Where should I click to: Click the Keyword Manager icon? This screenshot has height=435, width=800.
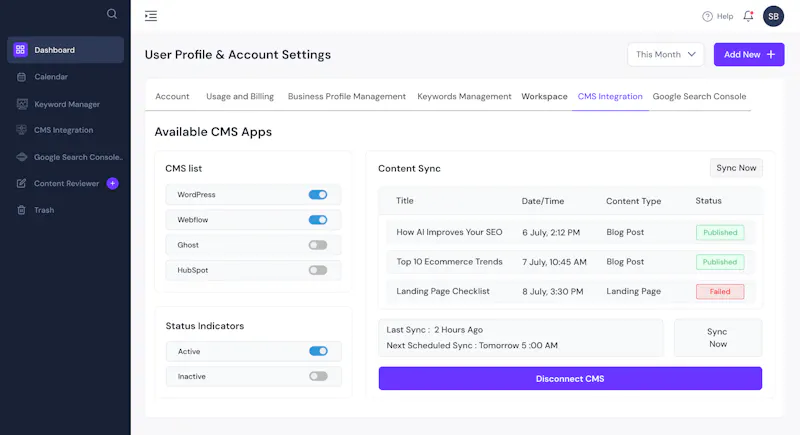pyautogui.click(x=22, y=104)
